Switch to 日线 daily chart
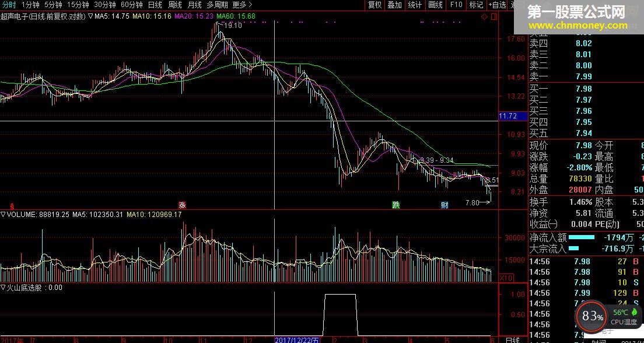 coord(155,5)
